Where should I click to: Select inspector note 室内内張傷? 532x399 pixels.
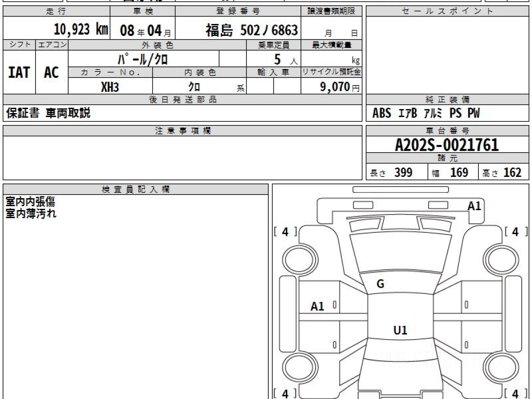pos(31,202)
